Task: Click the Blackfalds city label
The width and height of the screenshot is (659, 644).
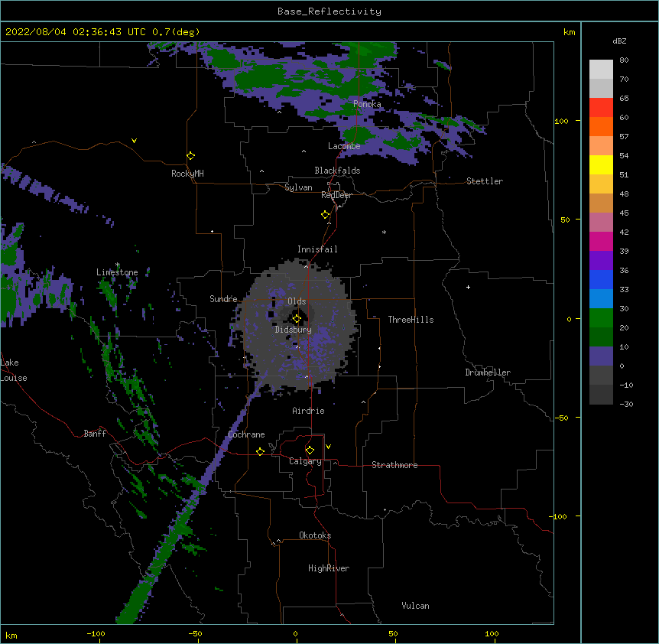Action: click(337, 171)
